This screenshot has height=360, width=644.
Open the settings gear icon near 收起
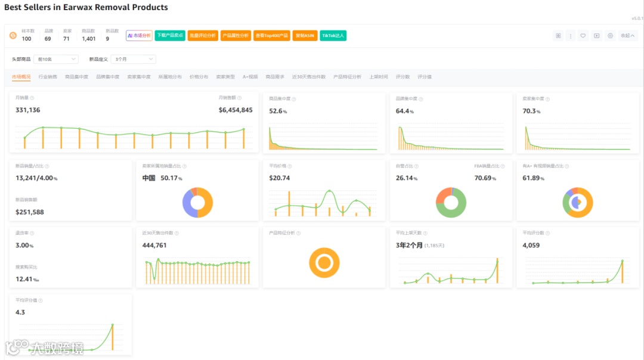[x=611, y=36]
